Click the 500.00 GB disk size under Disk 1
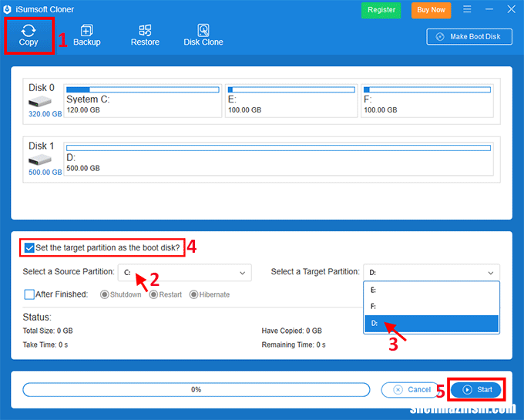Screen dimensions: 524x420 (45, 173)
